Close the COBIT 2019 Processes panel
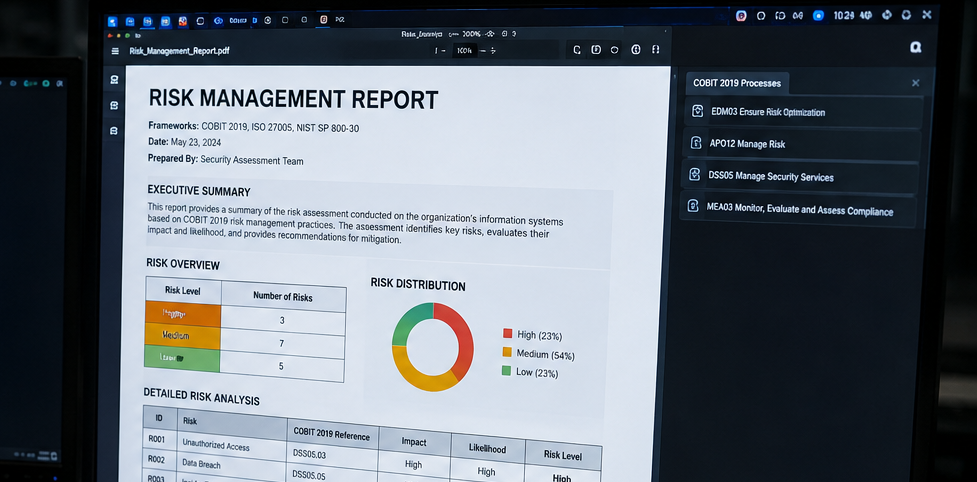Image resolution: width=977 pixels, height=482 pixels. click(x=915, y=83)
